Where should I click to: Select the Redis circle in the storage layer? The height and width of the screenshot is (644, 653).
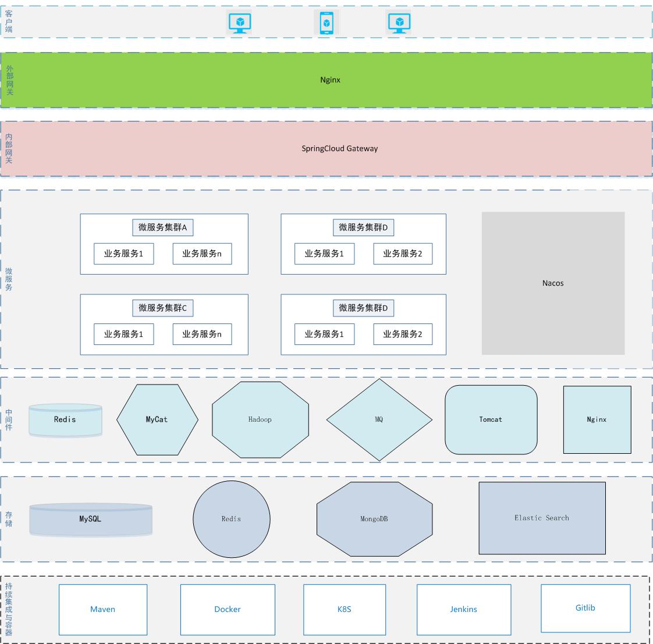pyautogui.click(x=231, y=518)
